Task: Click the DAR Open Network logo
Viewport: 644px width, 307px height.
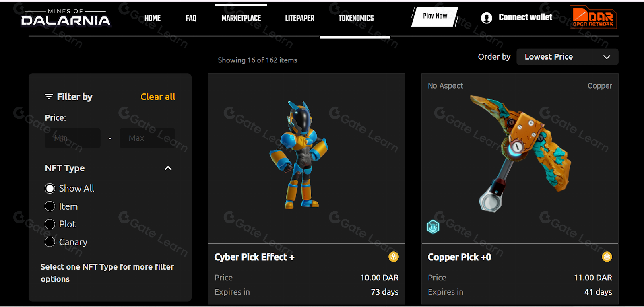Action: pyautogui.click(x=593, y=18)
